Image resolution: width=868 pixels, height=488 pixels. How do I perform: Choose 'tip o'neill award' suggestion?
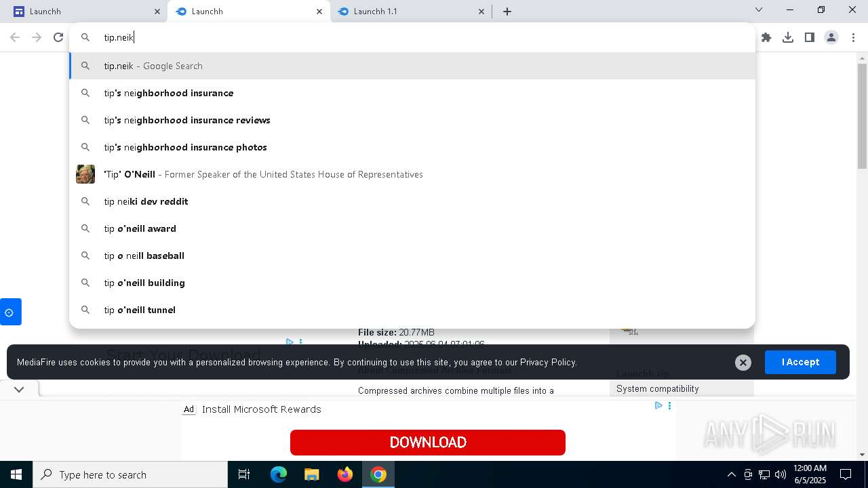pyautogui.click(x=412, y=228)
